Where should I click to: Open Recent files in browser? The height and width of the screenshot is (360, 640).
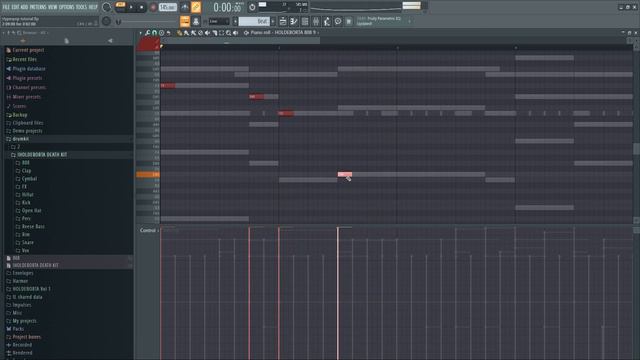coord(24,59)
